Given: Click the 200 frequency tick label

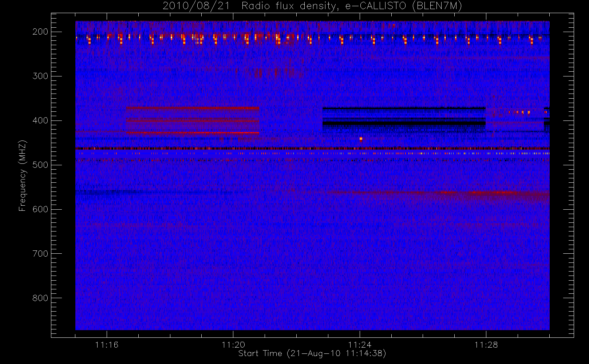Looking at the screenshot, I should tap(40, 32).
